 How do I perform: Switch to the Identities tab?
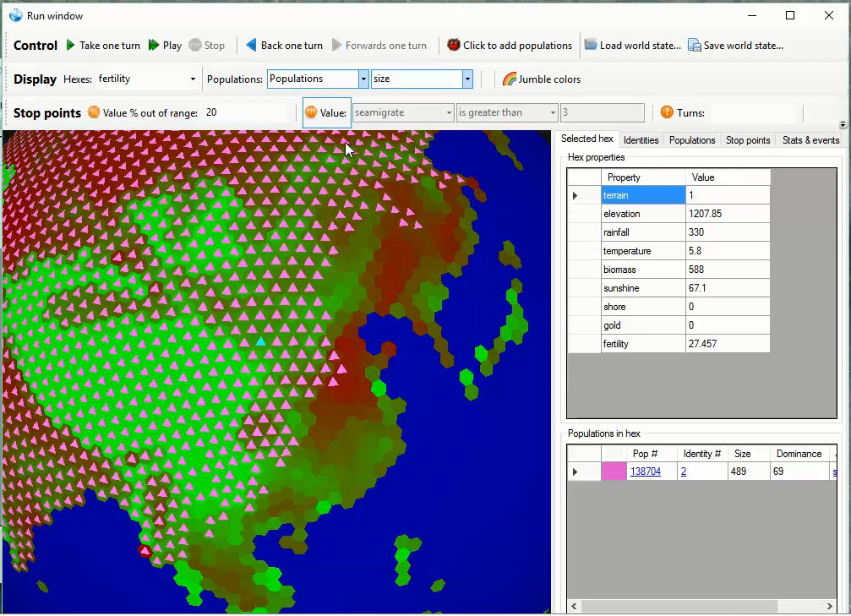(x=641, y=140)
